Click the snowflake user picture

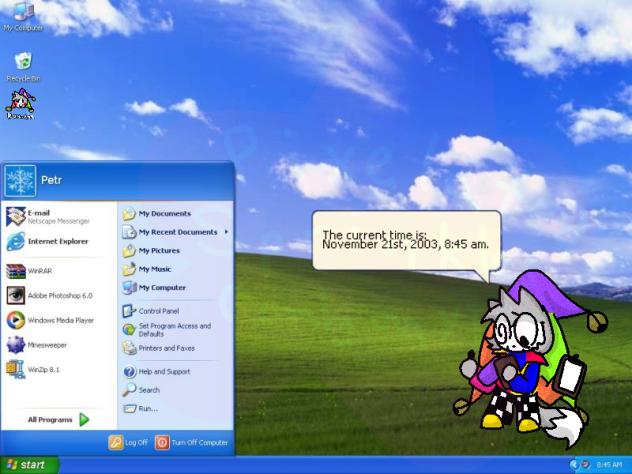pos(20,181)
